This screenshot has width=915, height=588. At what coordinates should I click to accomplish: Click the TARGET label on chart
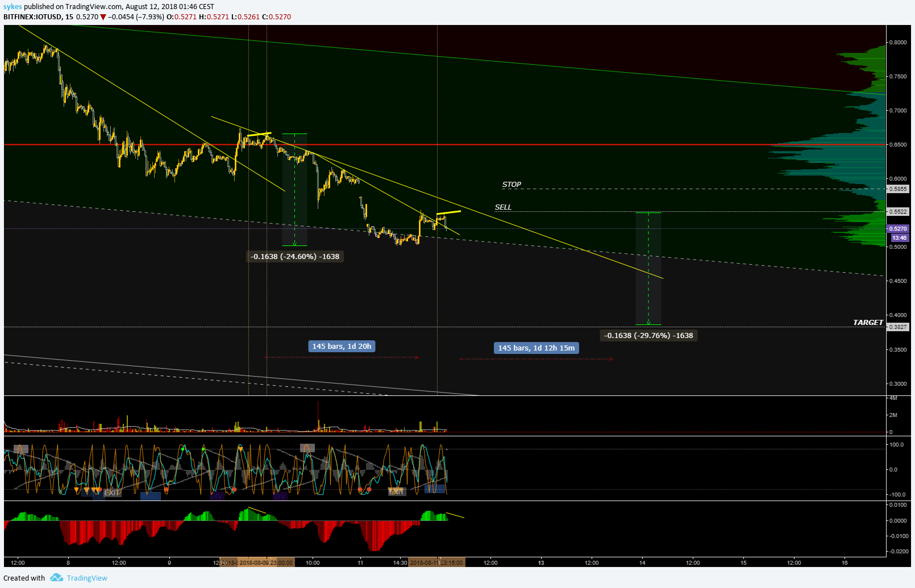868,323
